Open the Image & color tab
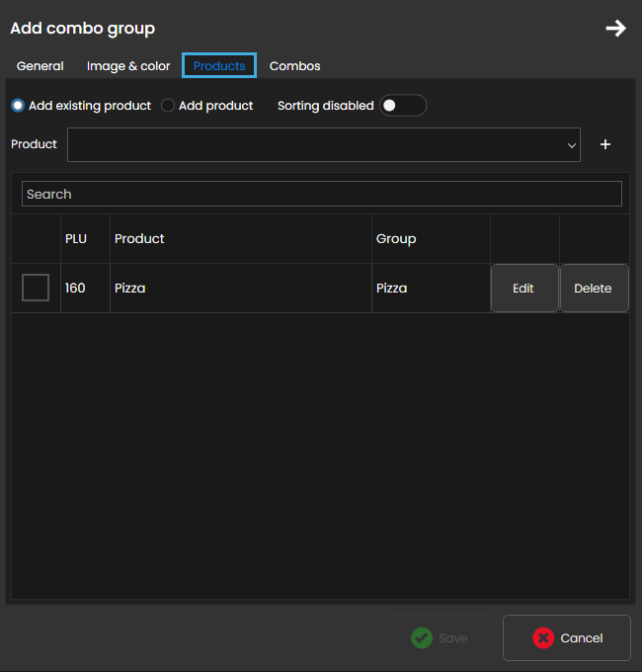This screenshot has height=672, width=642. (128, 66)
